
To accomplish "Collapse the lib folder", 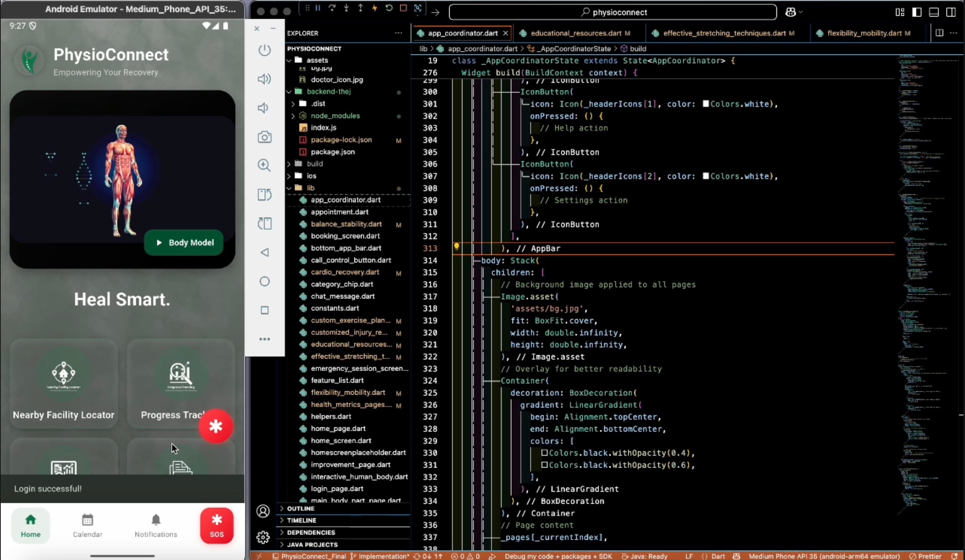I will pyautogui.click(x=310, y=188).
